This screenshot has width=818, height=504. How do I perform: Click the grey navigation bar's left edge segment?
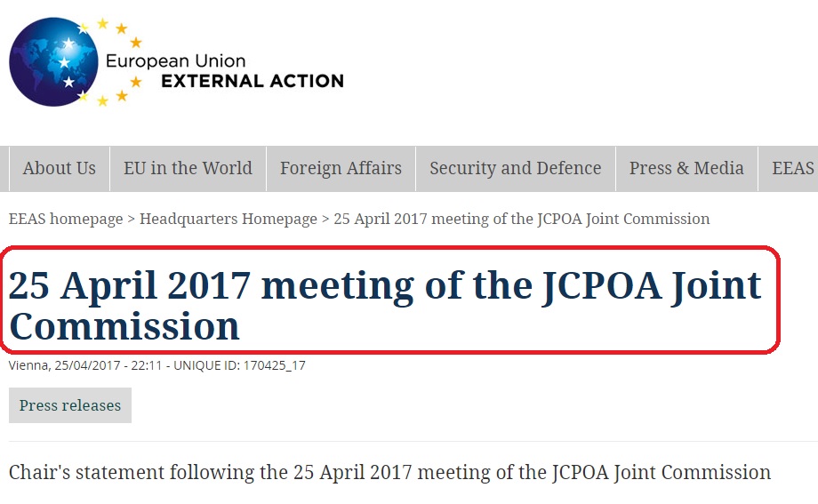[4, 169]
